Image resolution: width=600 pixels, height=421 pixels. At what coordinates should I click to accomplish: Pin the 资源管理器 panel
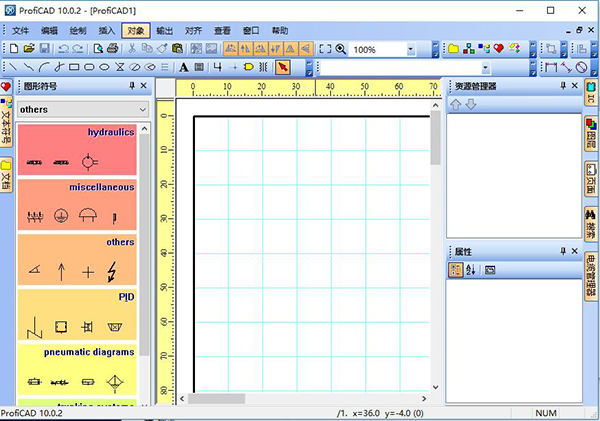(x=563, y=86)
